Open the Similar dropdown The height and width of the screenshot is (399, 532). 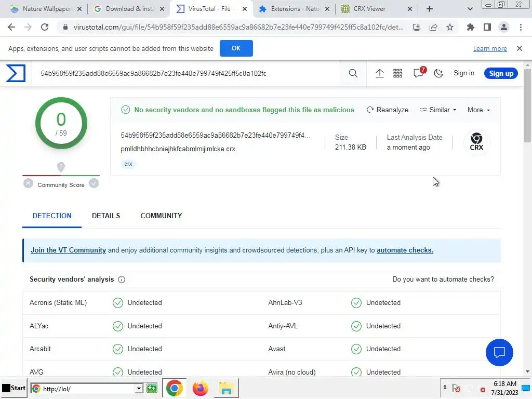pos(438,110)
